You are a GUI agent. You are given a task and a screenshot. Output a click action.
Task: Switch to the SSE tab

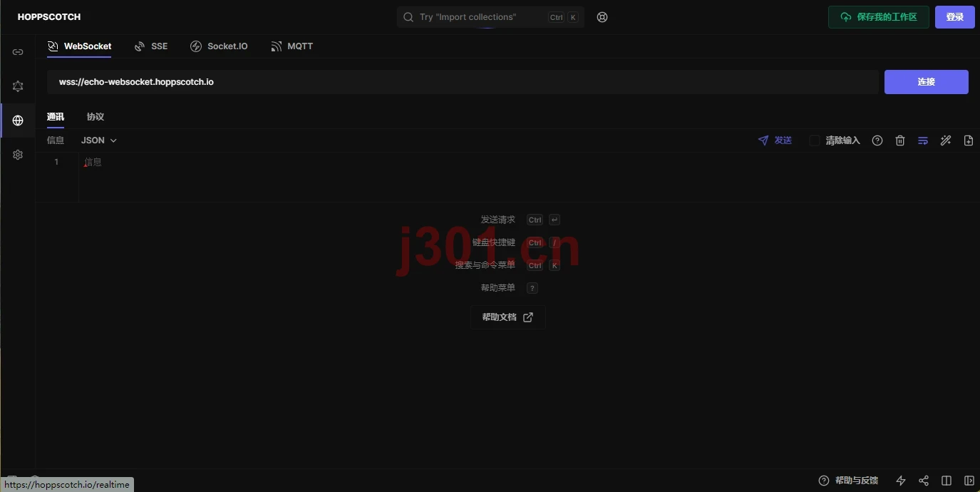click(x=151, y=46)
